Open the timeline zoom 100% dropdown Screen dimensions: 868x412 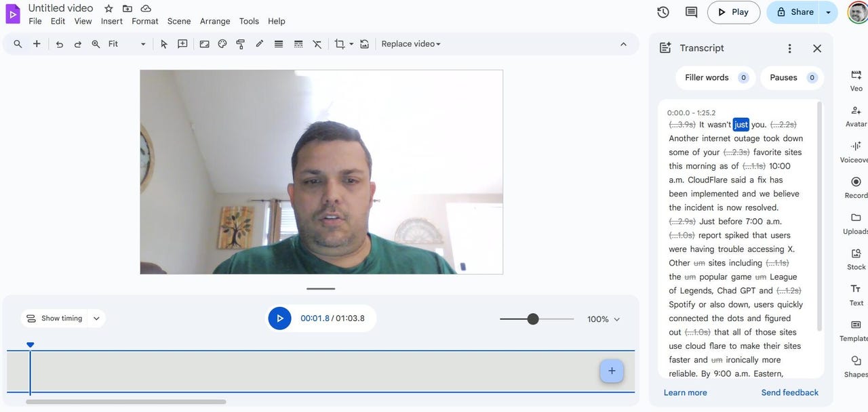click(x=604, y=319)
